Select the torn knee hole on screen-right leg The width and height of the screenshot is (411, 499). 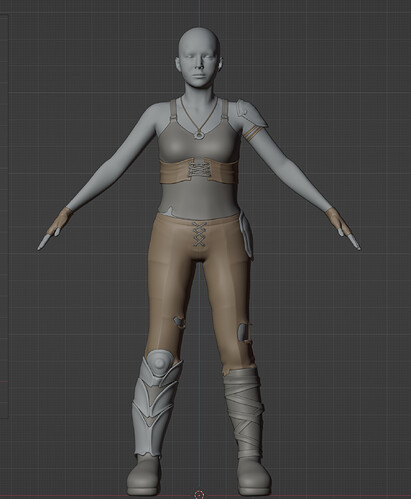244,332
